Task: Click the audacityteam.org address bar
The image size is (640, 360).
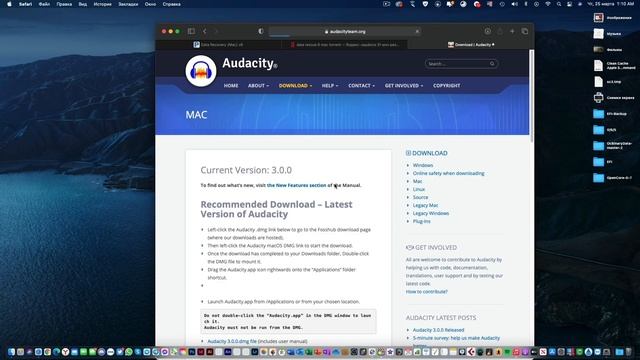Action: (345, 31)
